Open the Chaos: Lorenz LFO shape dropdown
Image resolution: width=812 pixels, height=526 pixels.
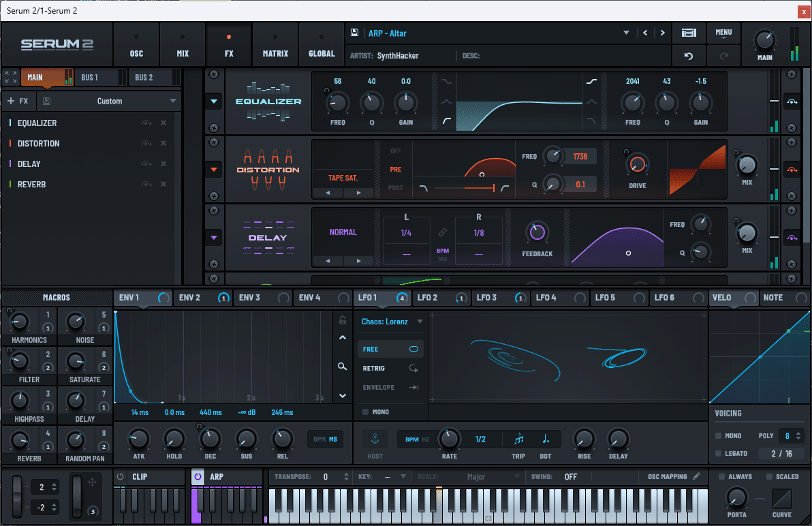[390, 322]
